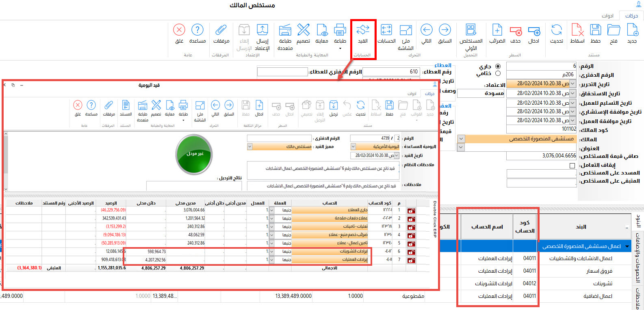Viewport: 644px width, 310px height.
Task: Click the الرقم الدفتري input field
Action: point(541,75)
